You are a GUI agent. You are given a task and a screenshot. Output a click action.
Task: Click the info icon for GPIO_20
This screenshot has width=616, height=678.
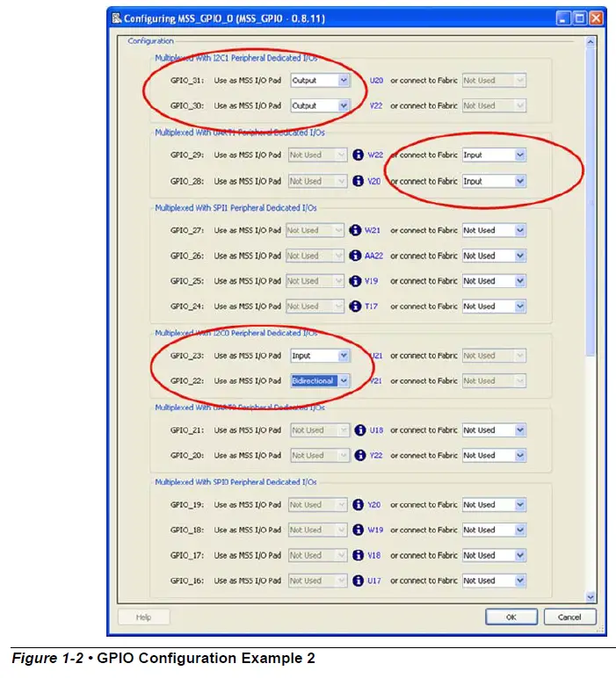pos(360,455)
